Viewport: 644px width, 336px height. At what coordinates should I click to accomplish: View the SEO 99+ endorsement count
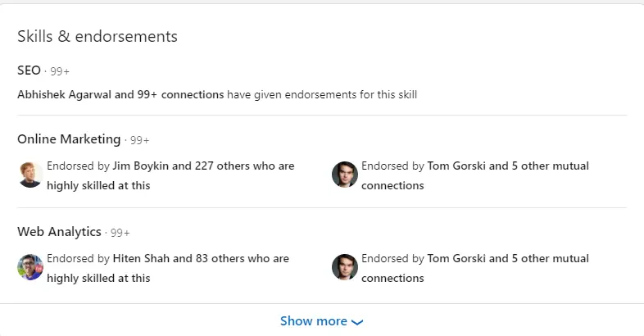click(x=60, y=71)
